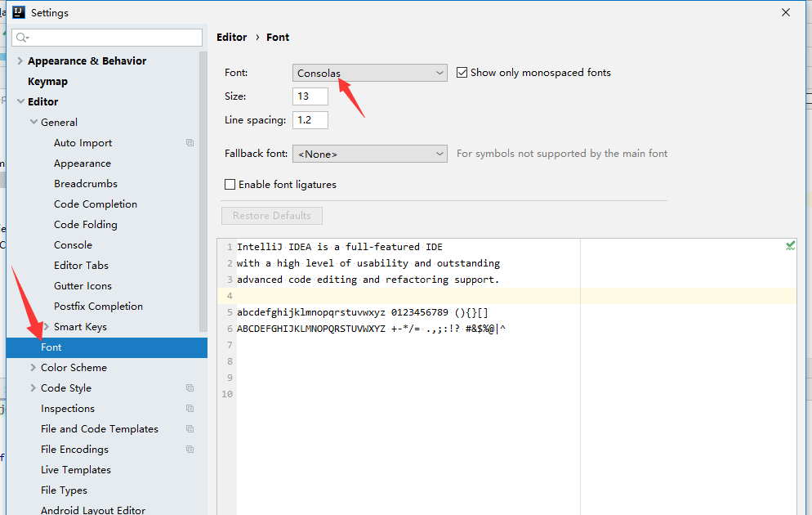This screenshot has width=812, height=515.
Task: Click the settings search field
Action: click(107, 38)
